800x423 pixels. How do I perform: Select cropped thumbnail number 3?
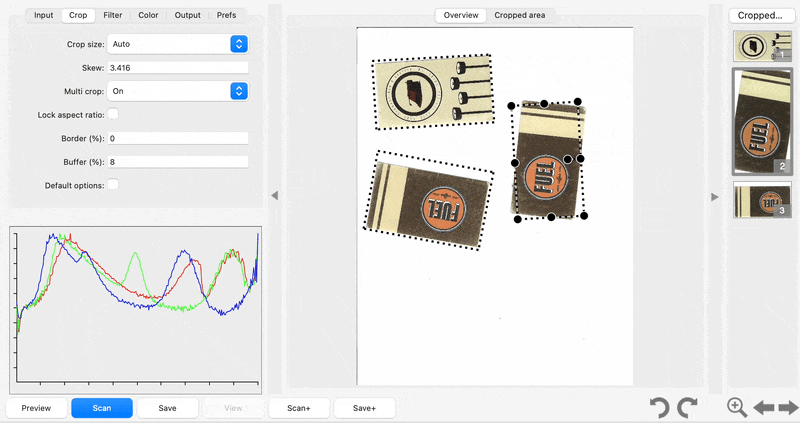pos(762,200)
